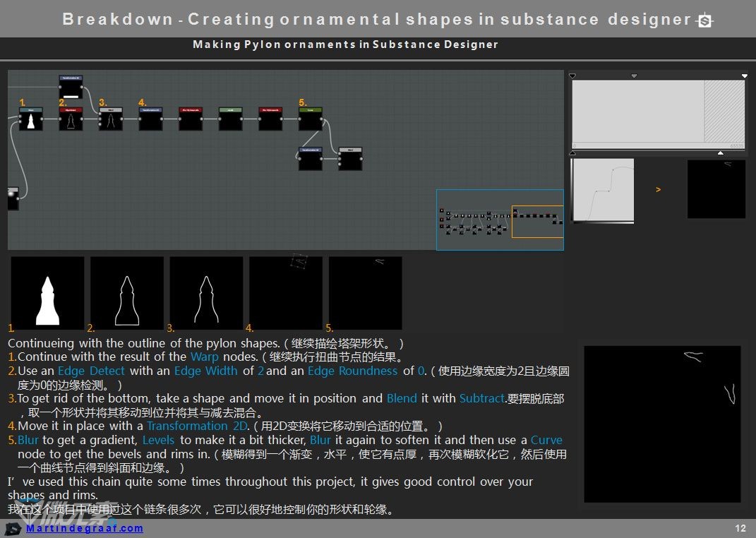
Task: Open thumbnail 4 showing the transformed small shape
Action: click(286, 293)
